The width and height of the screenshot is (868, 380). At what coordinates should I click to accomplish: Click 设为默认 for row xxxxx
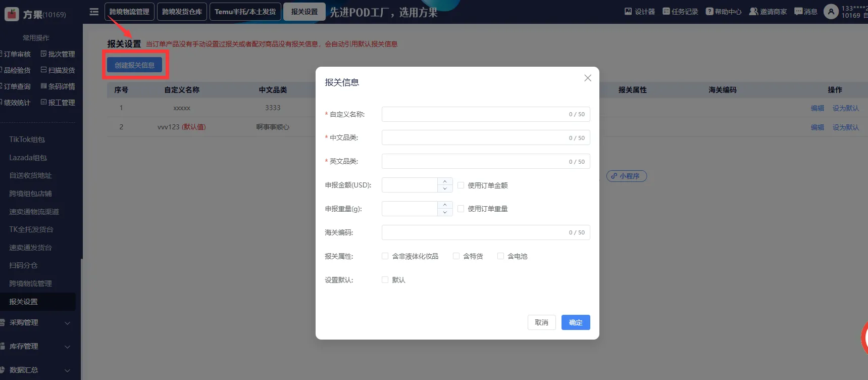pyautogui.click(x=845, y=108)
